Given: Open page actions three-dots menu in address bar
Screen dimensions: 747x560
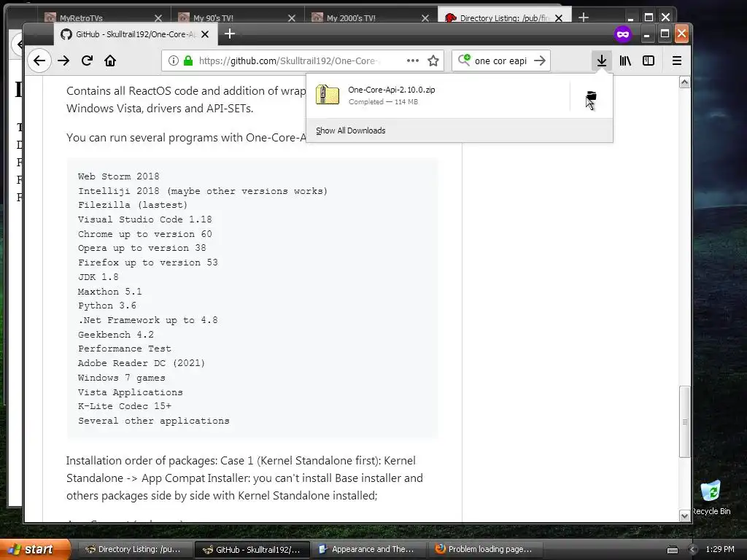Looking at the screenshot, I should click(413, 61).
